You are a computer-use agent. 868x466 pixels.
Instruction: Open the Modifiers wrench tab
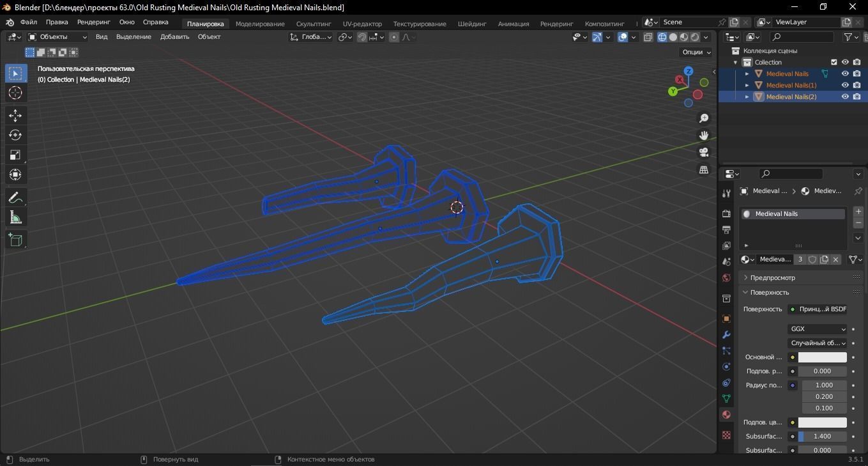726,334
